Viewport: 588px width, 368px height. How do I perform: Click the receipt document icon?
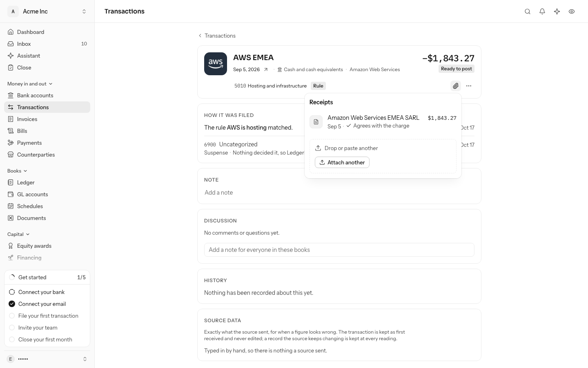[316, 122]
